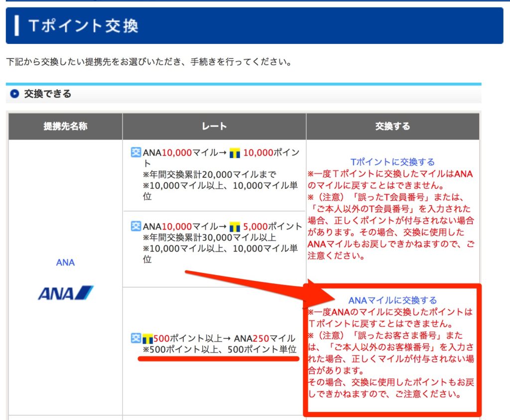The height and width of the screenshot is (420, 510).
Task: Click the note ※年間交換累計30,000マイル以上
Action: coord(210,238)
